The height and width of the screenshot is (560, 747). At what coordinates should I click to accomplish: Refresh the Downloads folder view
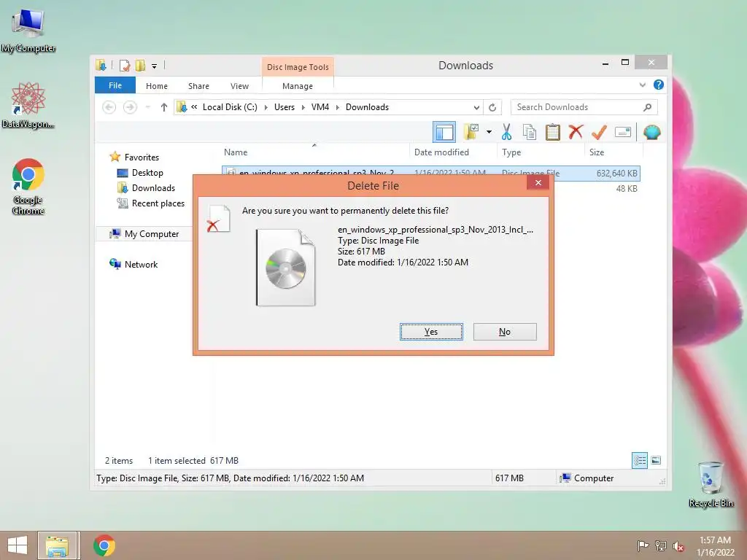[492, 108]
